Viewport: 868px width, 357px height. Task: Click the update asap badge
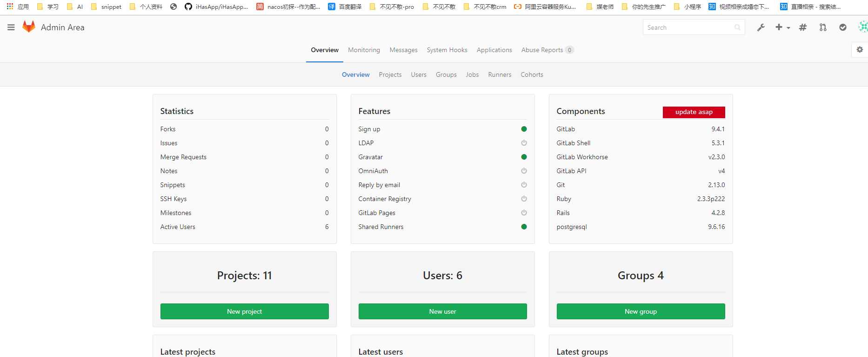tap(694, 112)
